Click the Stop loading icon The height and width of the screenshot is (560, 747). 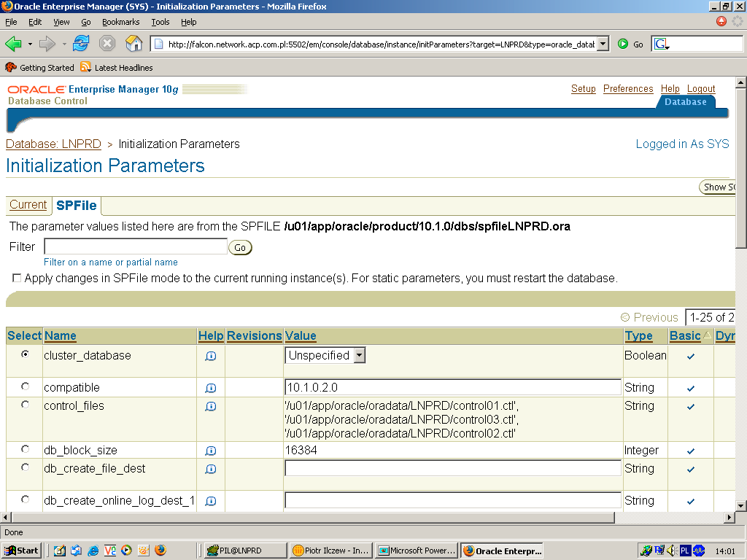click(x=107, y=43)
